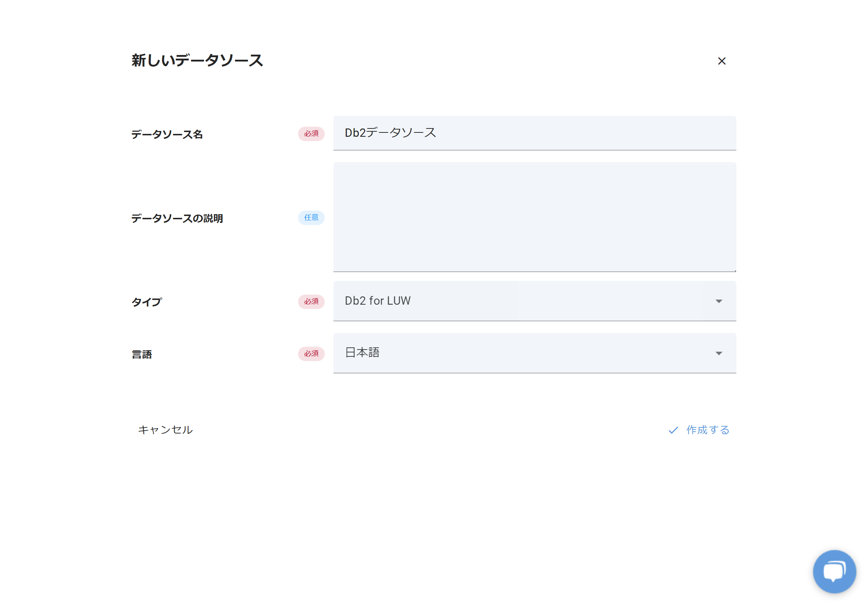Screen dimensions: 868x605
Task: Open the chat support bubble
Action: [834, 571]
